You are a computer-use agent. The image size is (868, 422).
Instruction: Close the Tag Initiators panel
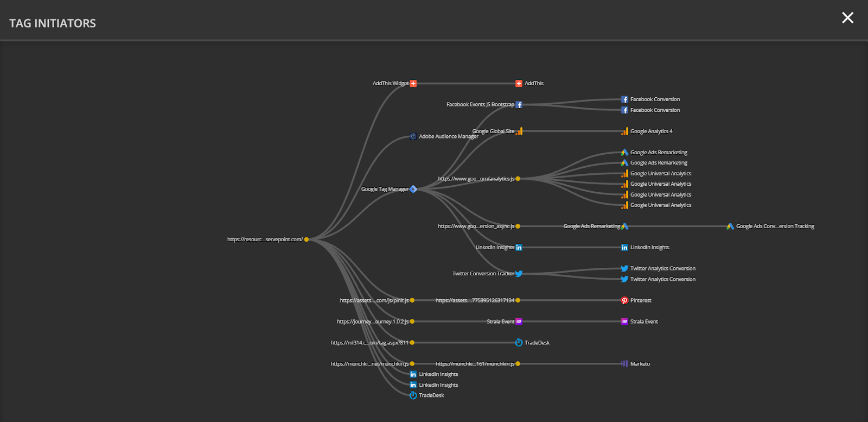coord(847,18)
